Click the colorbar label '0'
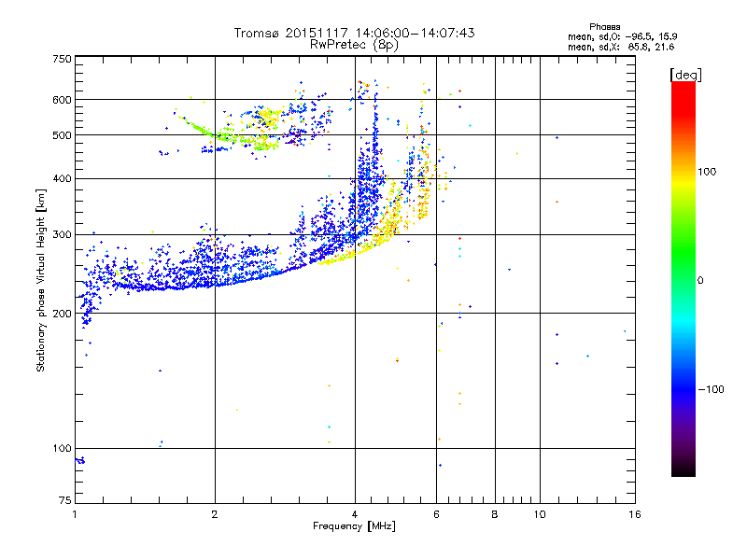747x560 pixels. 700,281
